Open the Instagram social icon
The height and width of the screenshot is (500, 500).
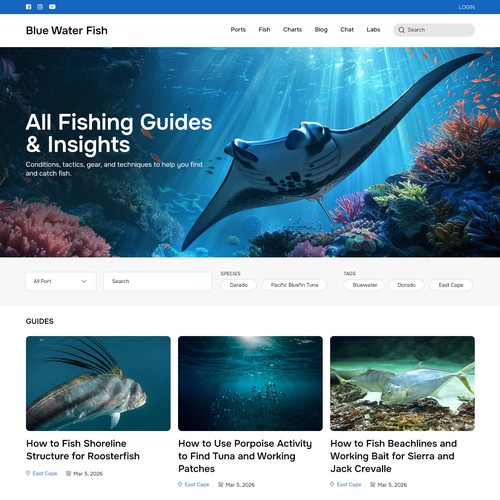pyautogui.click(x=40, y=7)
